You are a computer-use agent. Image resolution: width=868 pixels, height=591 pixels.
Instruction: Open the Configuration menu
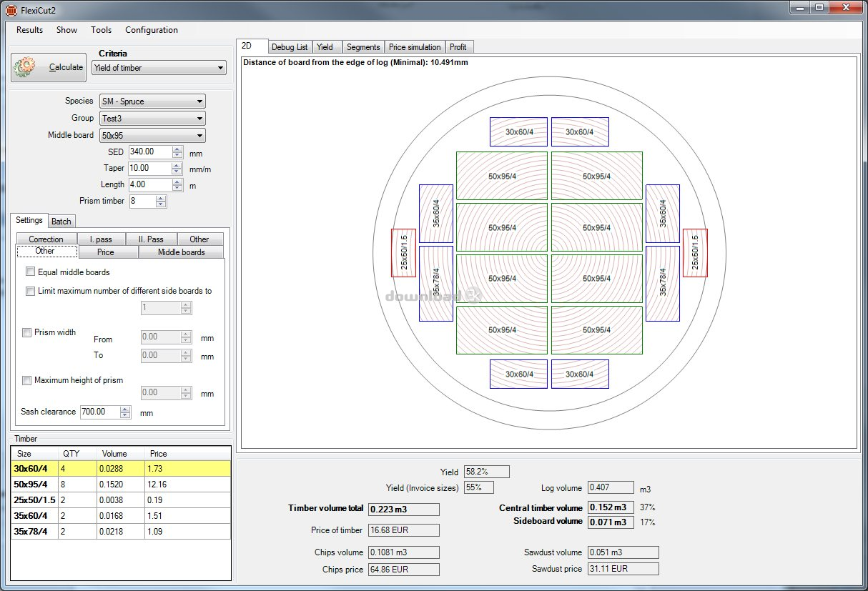tap(152, 30)
